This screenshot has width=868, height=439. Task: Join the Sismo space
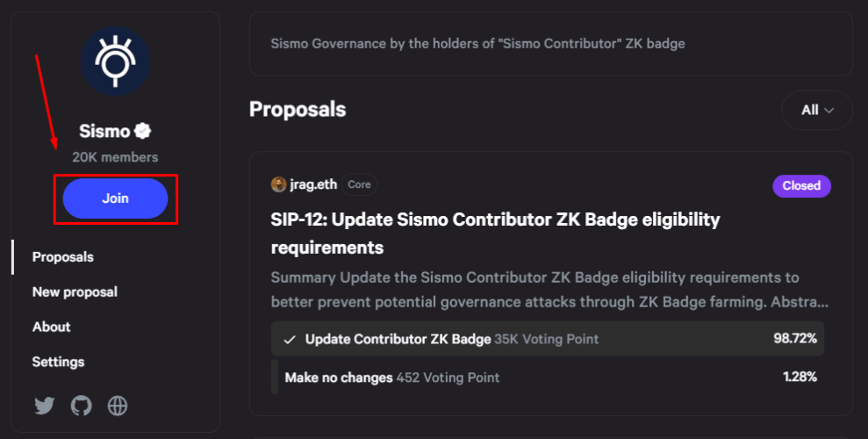[x=115, y=198]
